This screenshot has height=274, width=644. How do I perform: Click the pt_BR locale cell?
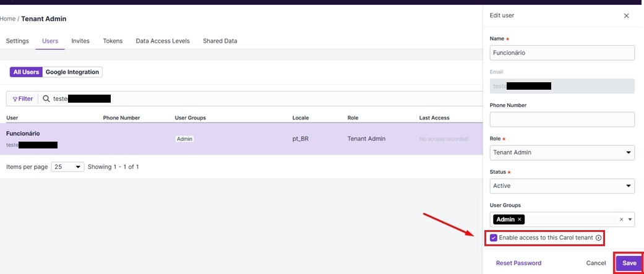coord(300,139)
